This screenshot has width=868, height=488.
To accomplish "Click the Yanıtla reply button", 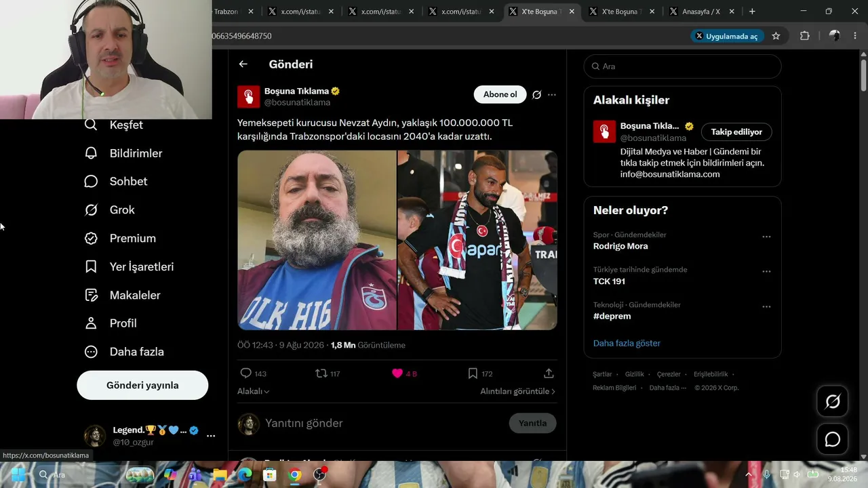I will click(532, 423).
